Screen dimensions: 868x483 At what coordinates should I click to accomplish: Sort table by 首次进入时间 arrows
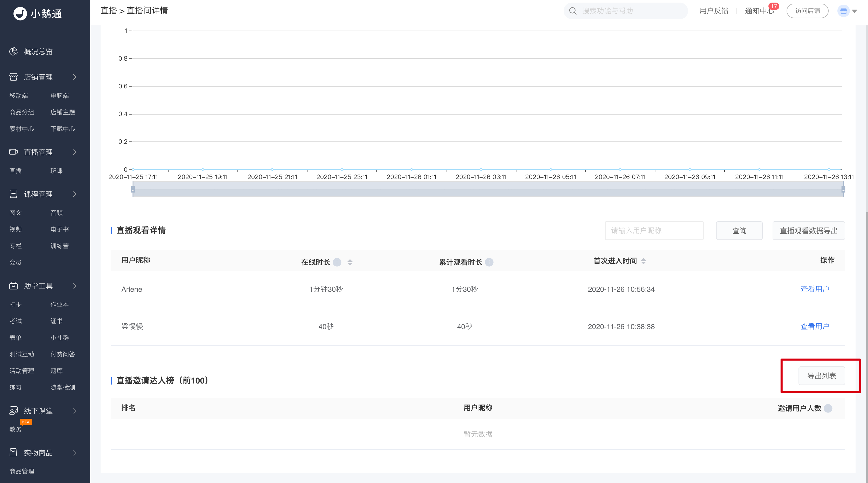pyautogui.click(x=643, y=261)
